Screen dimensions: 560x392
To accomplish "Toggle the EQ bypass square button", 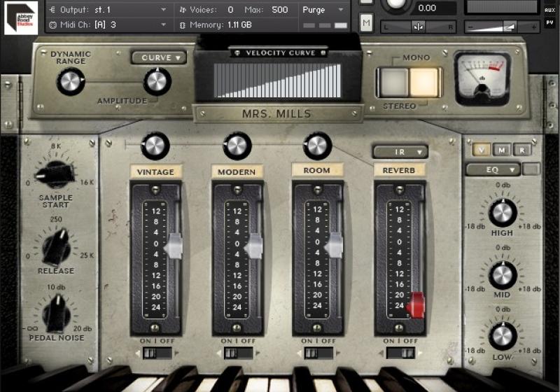I will [531, 169].
